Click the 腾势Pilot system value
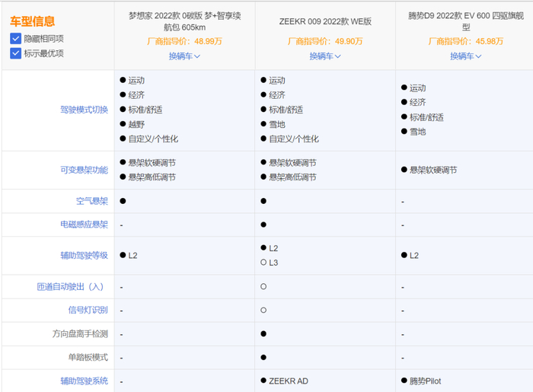Screen dimensions: 533x392 (x=425, y=381)
